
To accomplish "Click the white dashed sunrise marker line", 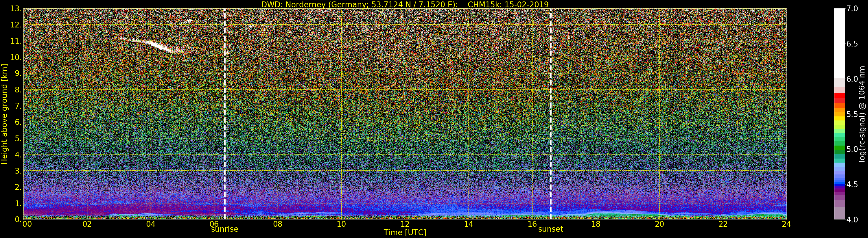I will pos(225,114).
